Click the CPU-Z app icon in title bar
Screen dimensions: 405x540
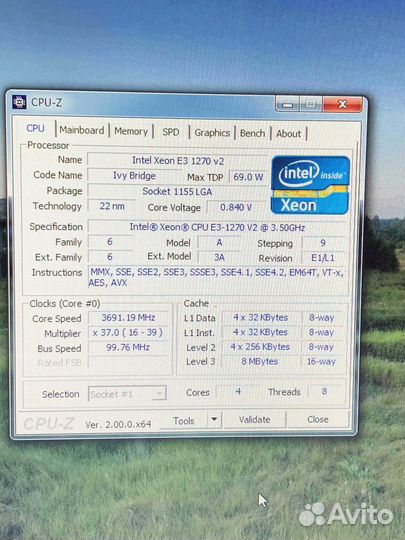tap(19, 102)
